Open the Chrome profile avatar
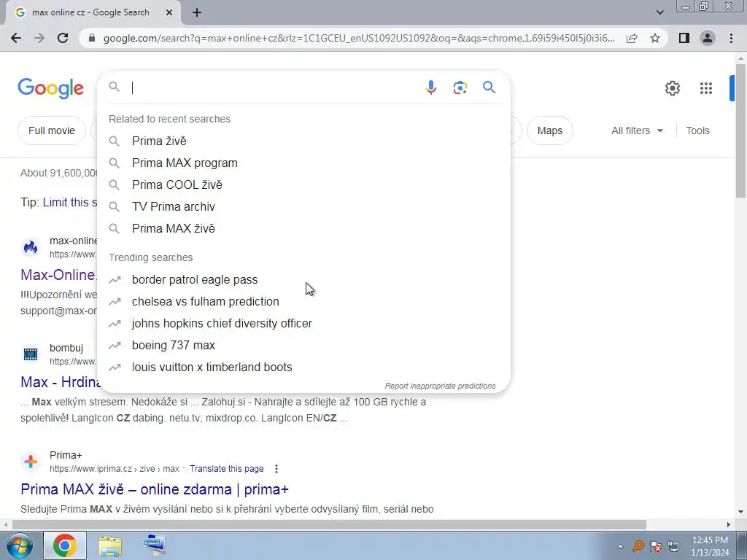Viewport: 747px width, 560px height. 708,38
